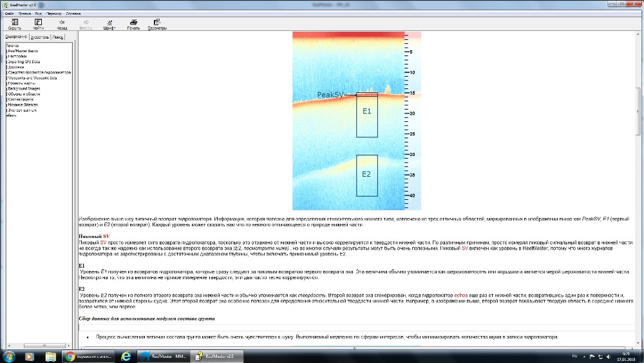This screenshot has height=363, width=644.
Task: Open the Background Images topic in contents
Action: 24,88
